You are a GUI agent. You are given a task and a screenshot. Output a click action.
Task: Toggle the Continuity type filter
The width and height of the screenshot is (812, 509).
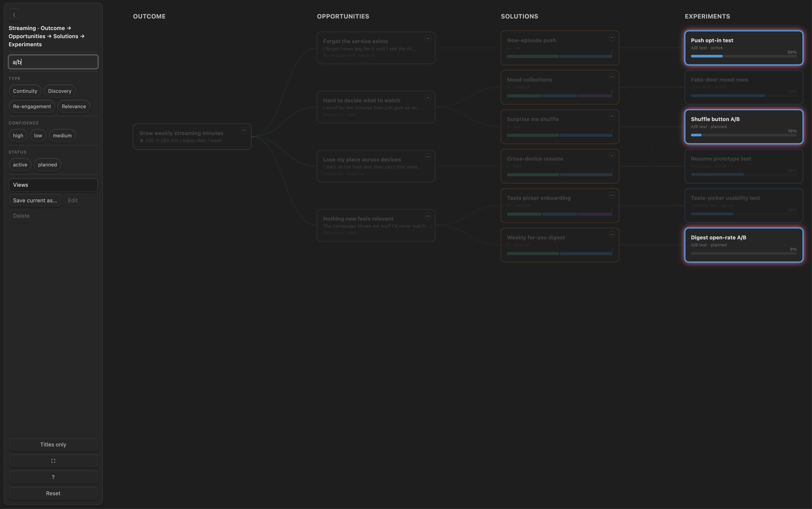pyautogui.click(x=25, y=91)
